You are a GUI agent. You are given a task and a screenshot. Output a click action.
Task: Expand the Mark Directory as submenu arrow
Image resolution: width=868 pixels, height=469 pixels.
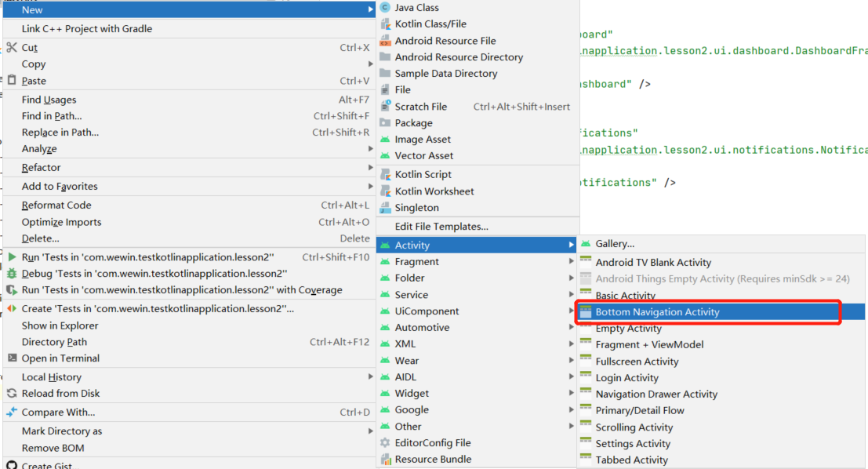click(x=370, y=431)
